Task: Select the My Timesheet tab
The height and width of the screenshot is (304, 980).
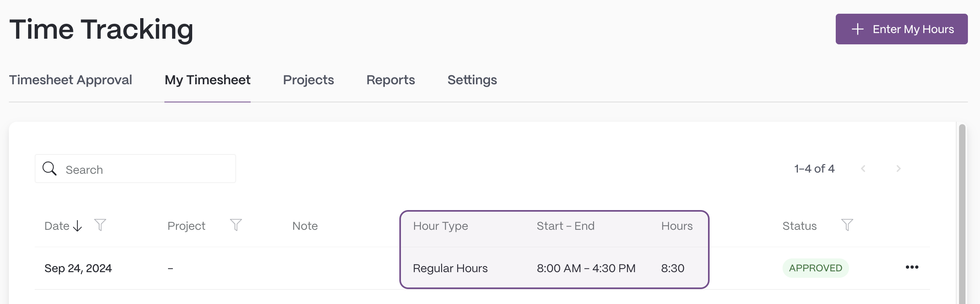Action: tap(208, 80)
